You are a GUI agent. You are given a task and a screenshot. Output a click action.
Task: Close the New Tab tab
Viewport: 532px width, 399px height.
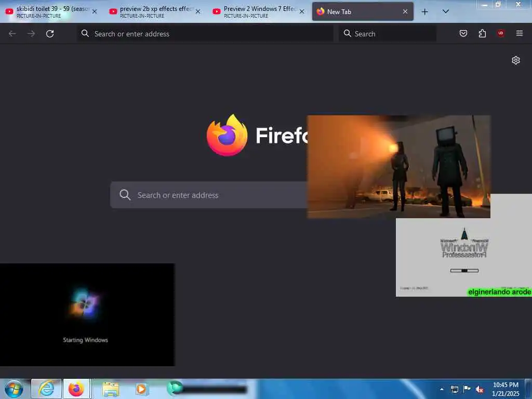coord(405,11)
